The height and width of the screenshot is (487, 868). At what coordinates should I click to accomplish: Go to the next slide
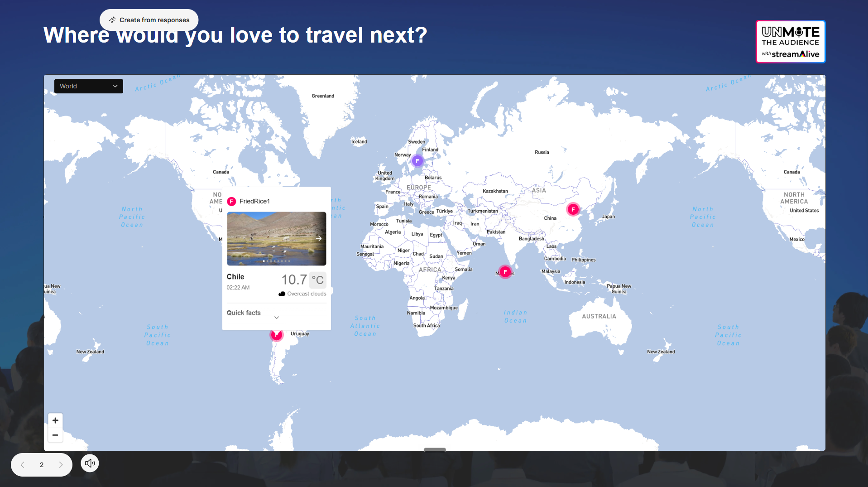click(x=61, y=465)
